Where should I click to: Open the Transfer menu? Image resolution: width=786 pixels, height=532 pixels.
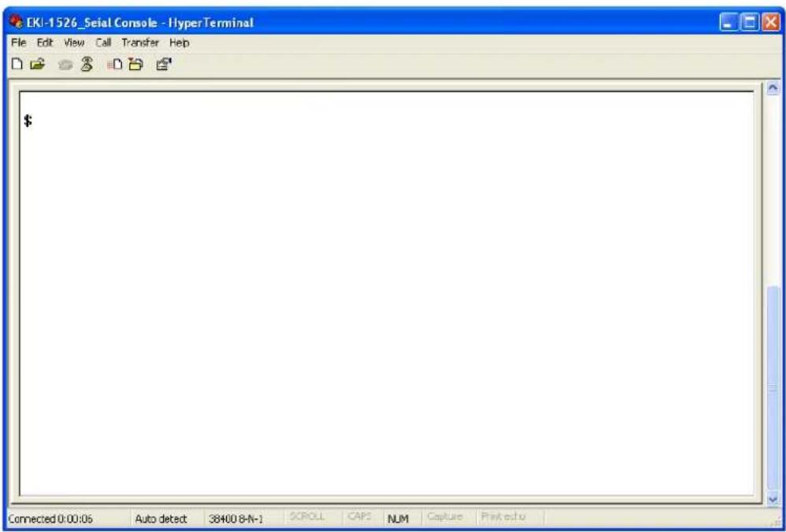[140, 43]
